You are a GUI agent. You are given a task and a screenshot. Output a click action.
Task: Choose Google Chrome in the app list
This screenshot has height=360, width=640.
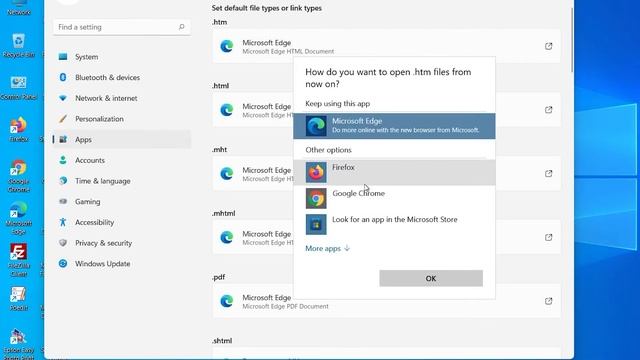coord(394,198)
